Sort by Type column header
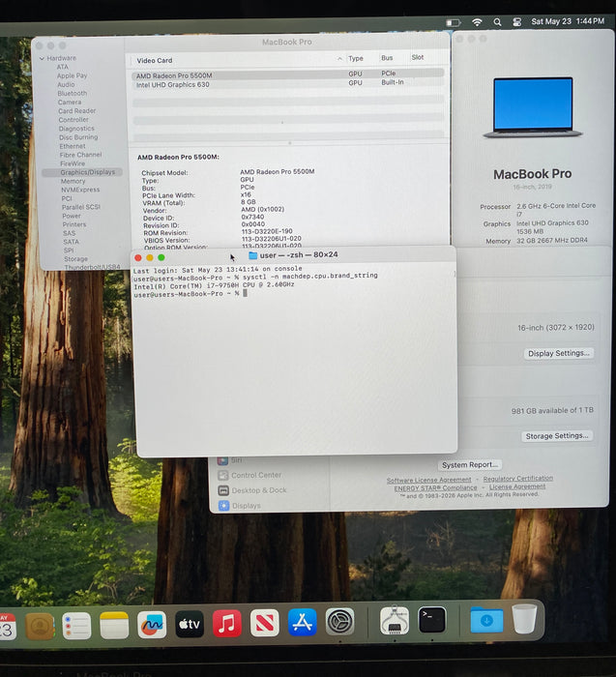The height and width of the screenshot is (677, 616). [x=356, y=58]
